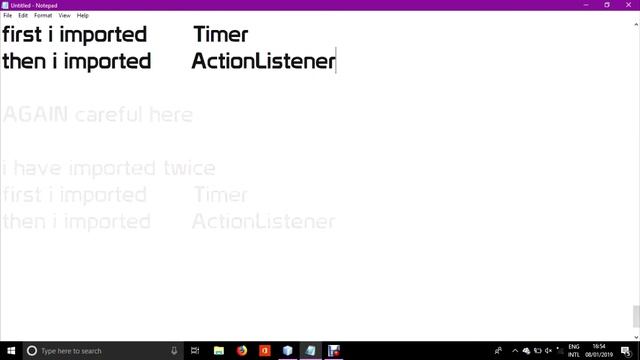Screen dimensions: 640x360
Task: Click the OneDrive cloud tray icon
Action: [x=526, y=351]
